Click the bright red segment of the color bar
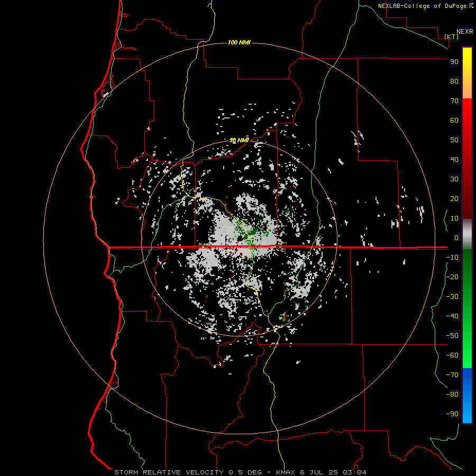Viewport: 476px width, 476px height. [467, 159]
